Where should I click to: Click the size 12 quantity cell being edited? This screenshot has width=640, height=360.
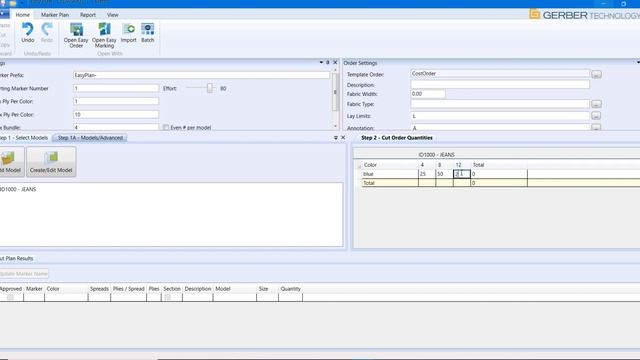(462, 174)
